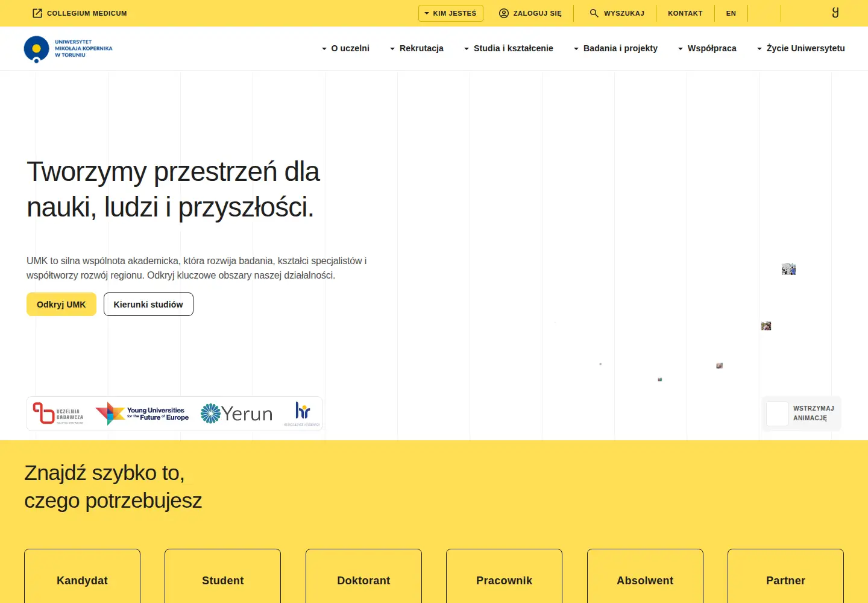The image size is (868, 603).
Task: Click the Yerun logo
Action: [x=236, y=414]
